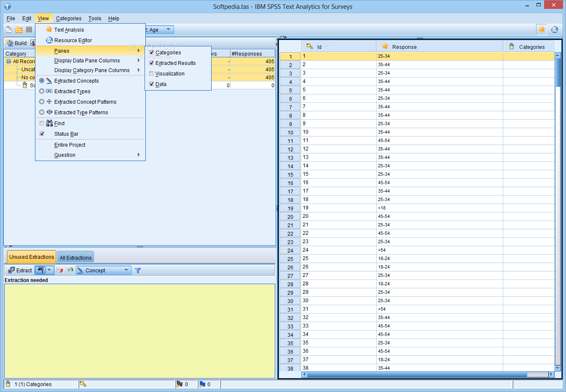566x392 pixels.
Task: Open the Id column sort indicator
Action: [328, 47]
